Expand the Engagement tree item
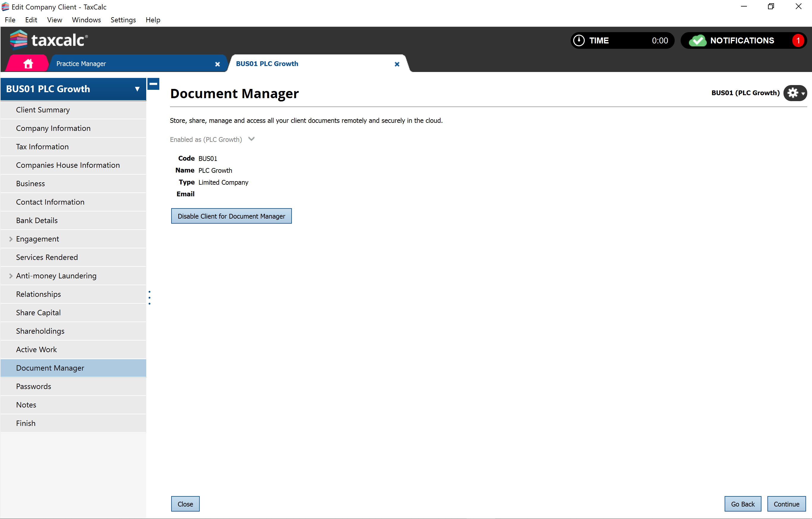This screenshot has height=519, width=812. click(x=11, y=239)
